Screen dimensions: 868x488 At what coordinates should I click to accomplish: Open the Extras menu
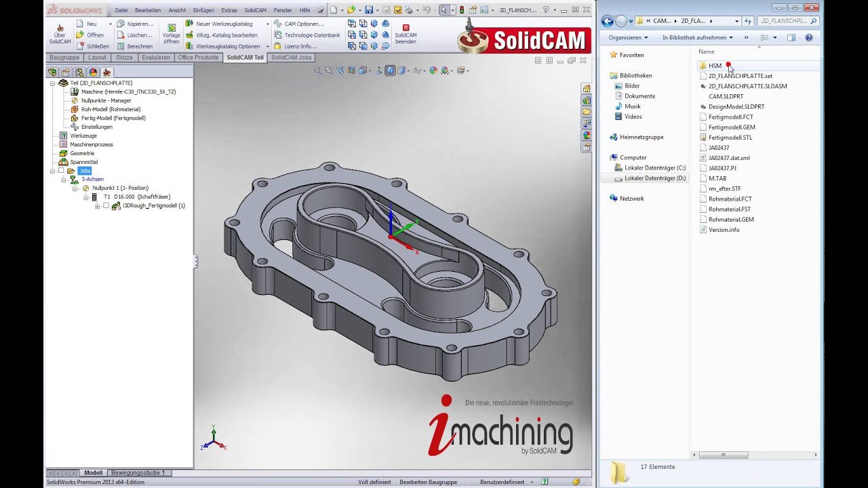229,10
